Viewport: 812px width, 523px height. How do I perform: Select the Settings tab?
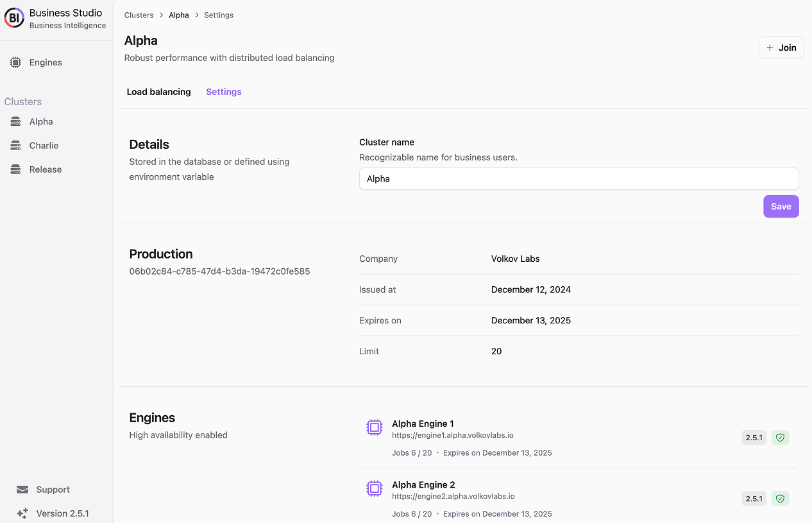(x=224, y=92)
